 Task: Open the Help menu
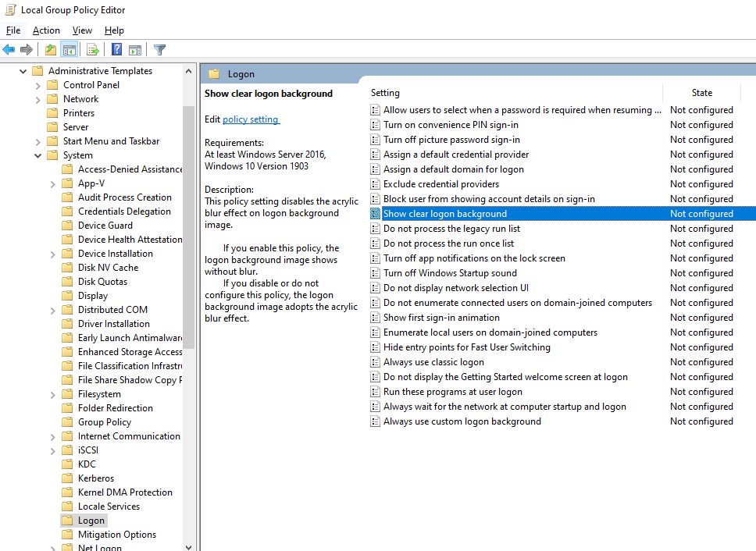[114, 30]
